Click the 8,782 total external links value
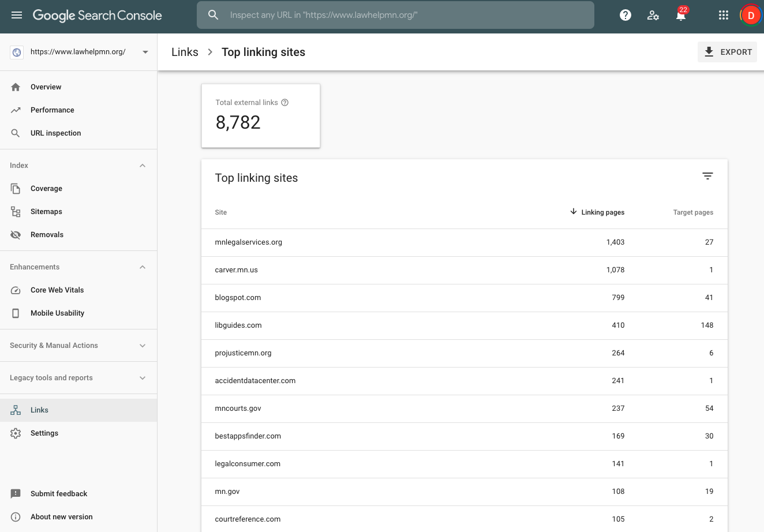The image size is (764, 532). click(238, 122)
